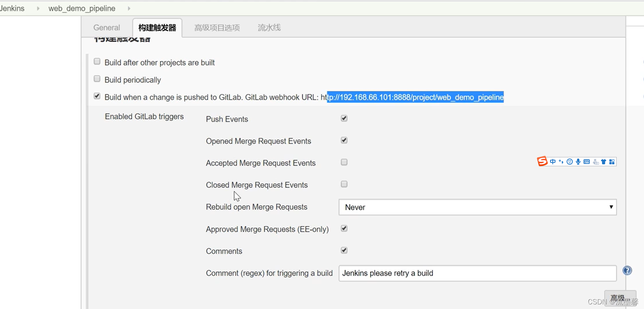Enable the Build periodically checkbox
The width and height of the screenshot is (644, 309).
point(97,79)
